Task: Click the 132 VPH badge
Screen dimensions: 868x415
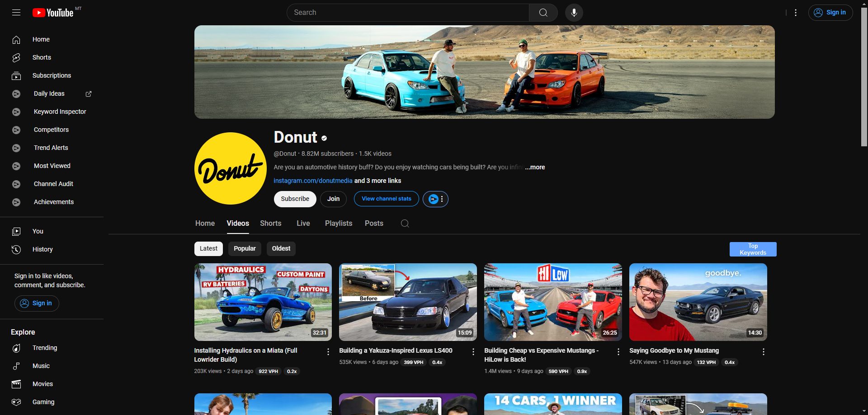Action: tap(706, 362)
